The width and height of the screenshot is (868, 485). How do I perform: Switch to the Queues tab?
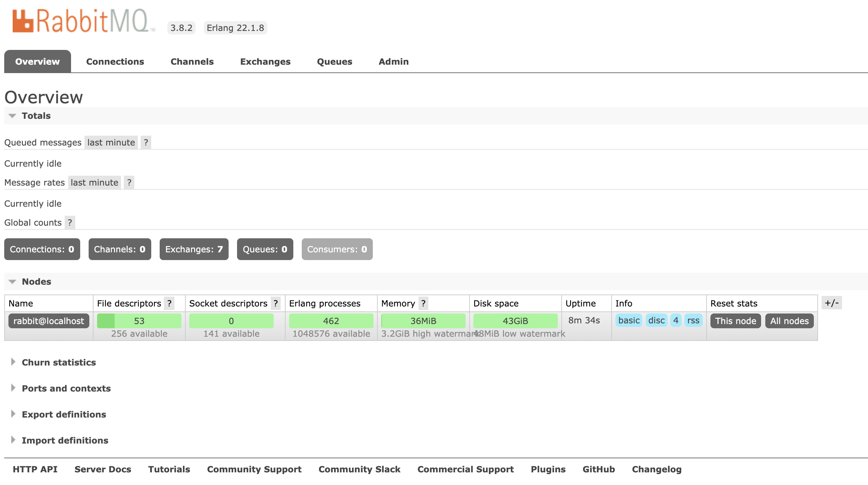coord(334,62)
